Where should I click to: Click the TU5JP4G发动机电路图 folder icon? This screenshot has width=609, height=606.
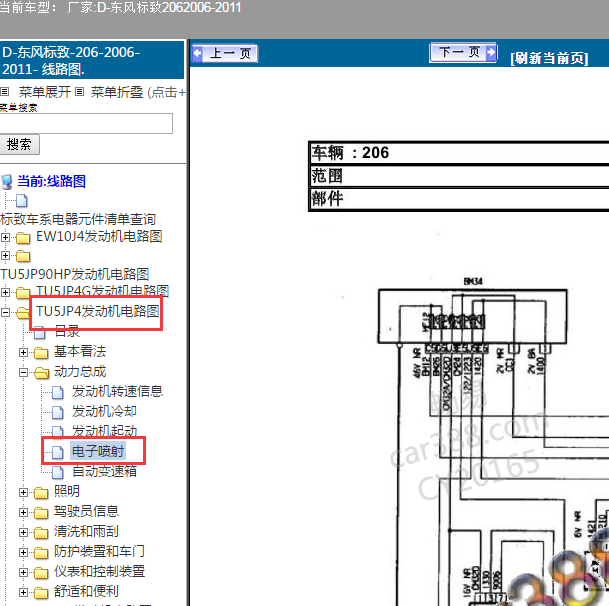pos(23,293)
